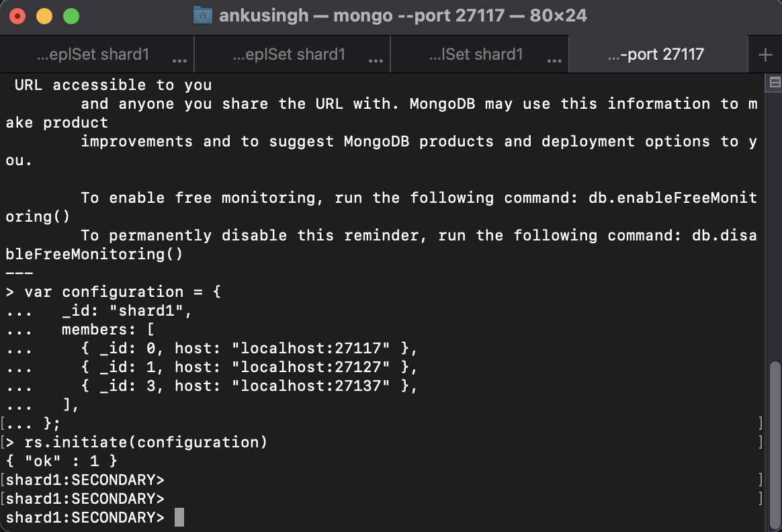Screen dimensions: 782x532
Task: Click the cursor at last shard1:SECONDARY prompt
Action: pos(179,517)
